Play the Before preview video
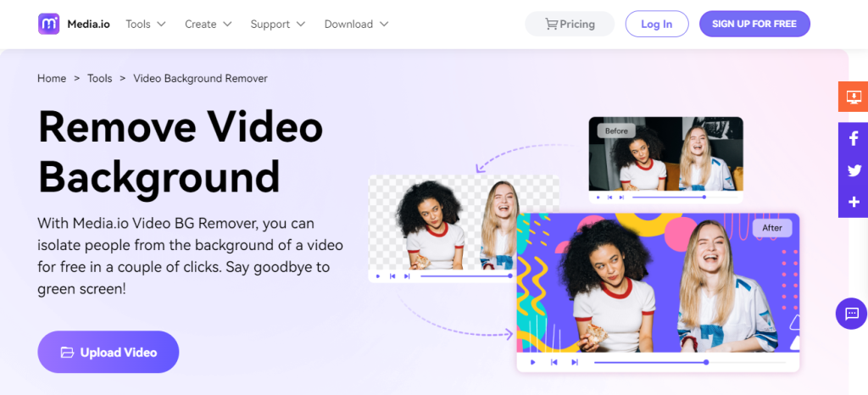Screen dimensions: 868x395 coord(598,197)
